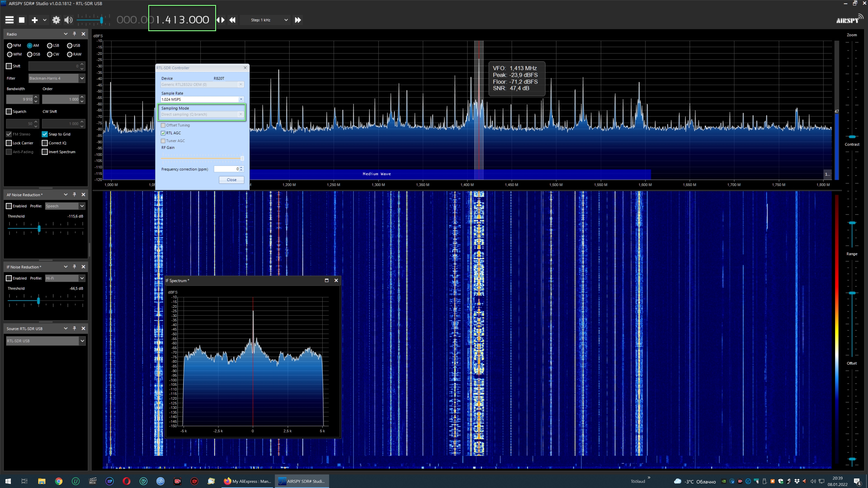Viewport: 868px width, 488px height.
Task: Click the Close button in RTL-SDR Controller
Action: point(231,180)
